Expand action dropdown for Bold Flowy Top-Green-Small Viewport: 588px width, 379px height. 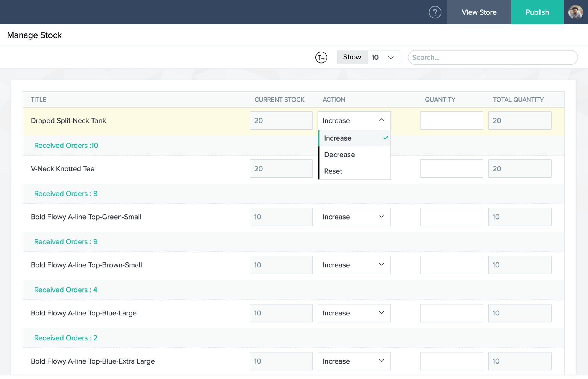pos(354,217)
